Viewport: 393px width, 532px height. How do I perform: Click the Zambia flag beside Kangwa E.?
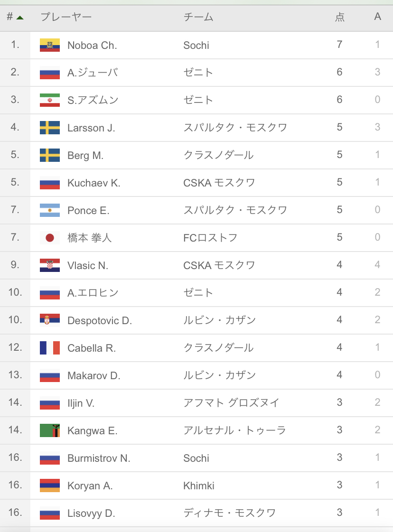coord(50,430)
